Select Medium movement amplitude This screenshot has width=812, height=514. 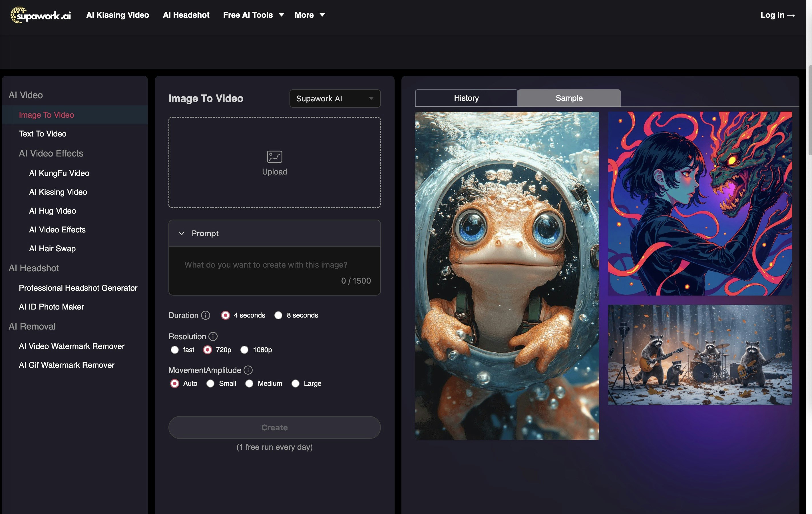(x=249, y=384)
